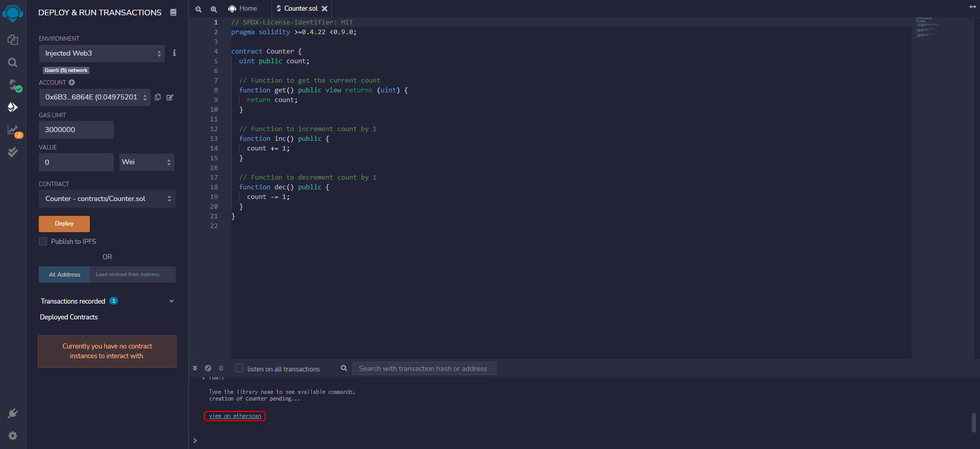Clear the terminal console icon
Image resolution: width=980 pixels, height=449 pixels.
208,368
